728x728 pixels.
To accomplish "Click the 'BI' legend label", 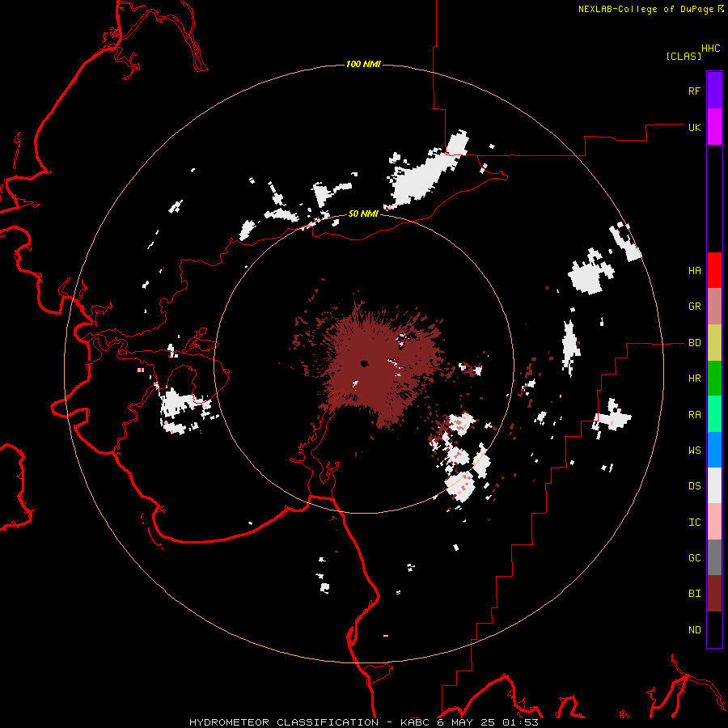I will [694, 594].
